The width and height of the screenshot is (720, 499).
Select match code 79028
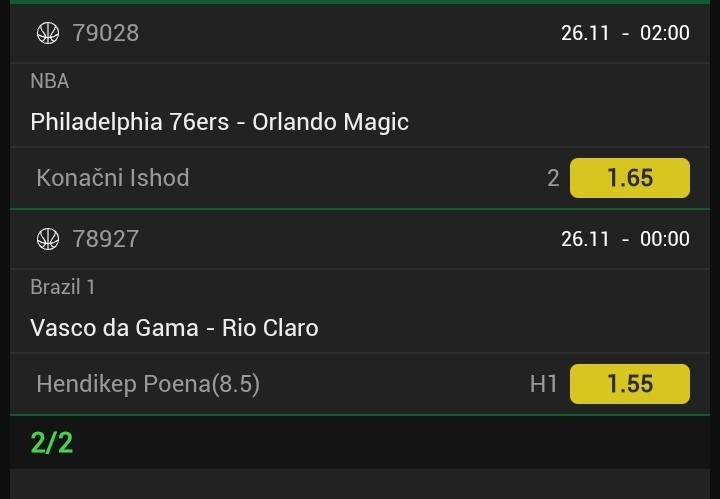(105, 33)
